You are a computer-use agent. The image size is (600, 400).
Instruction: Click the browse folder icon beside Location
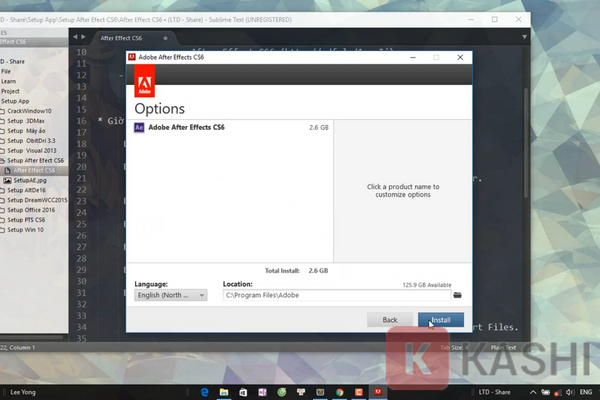tap(458, 295)
